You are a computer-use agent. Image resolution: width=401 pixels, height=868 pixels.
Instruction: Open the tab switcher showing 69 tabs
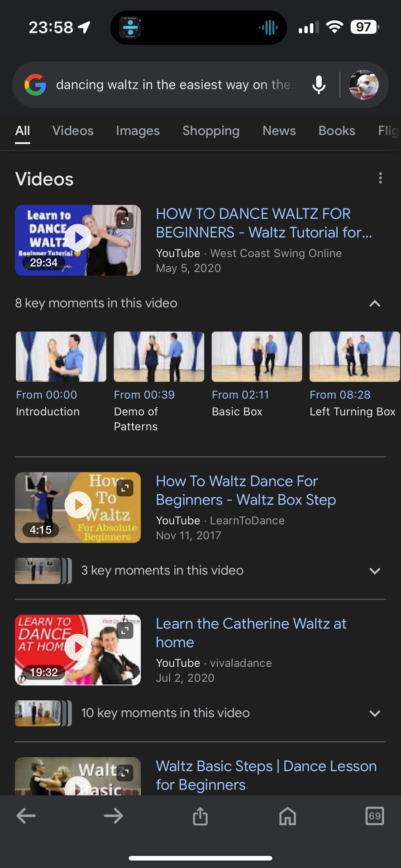tap(374, 816)
